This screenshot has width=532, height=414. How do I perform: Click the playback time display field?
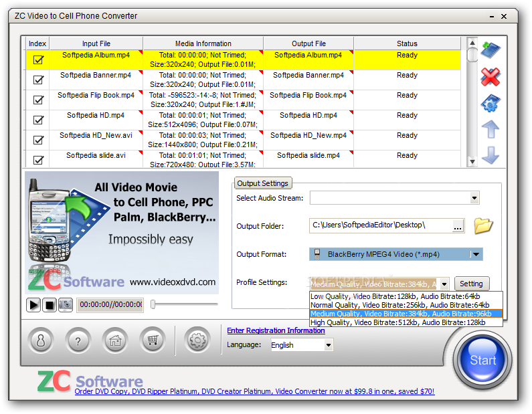click(x=110, y=305)
